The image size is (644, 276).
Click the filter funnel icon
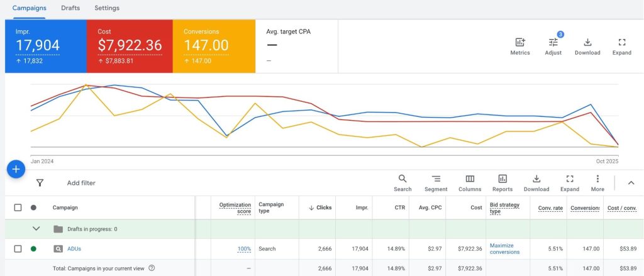point(40,183)
